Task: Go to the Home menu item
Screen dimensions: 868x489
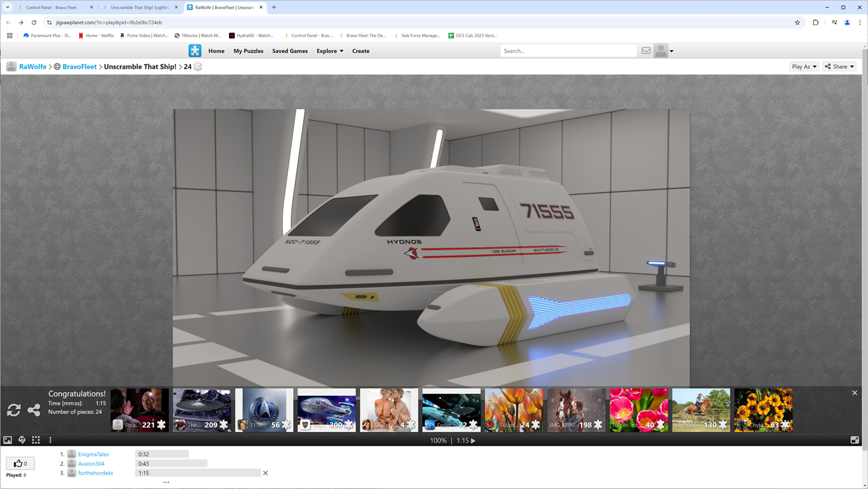Action: tap(216, 51)
